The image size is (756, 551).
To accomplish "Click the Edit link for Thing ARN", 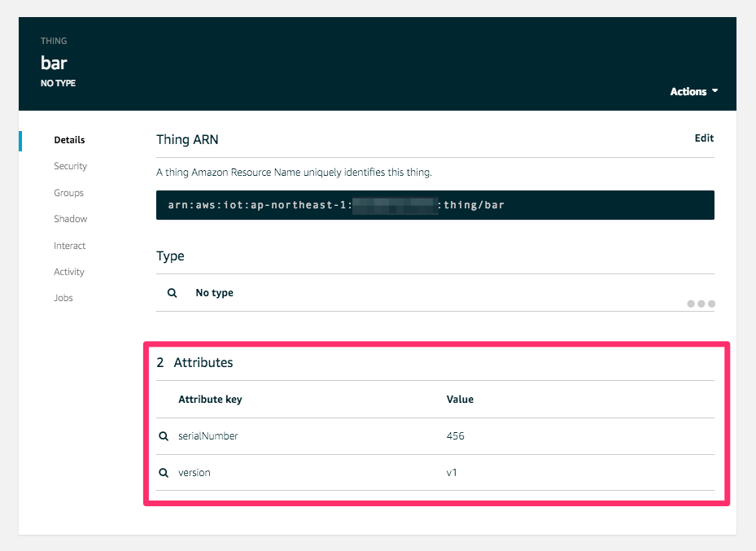I will pyautogui.click(x=704, y=138).
